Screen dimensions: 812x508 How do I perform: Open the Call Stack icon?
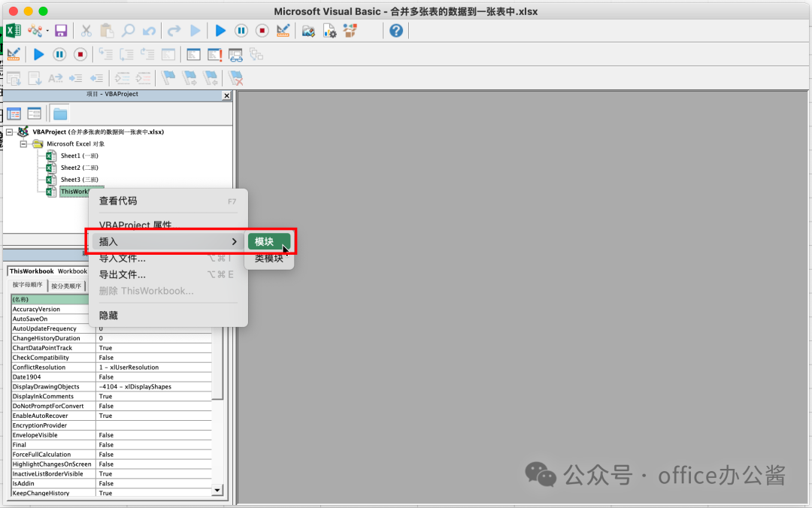point(256,54)
